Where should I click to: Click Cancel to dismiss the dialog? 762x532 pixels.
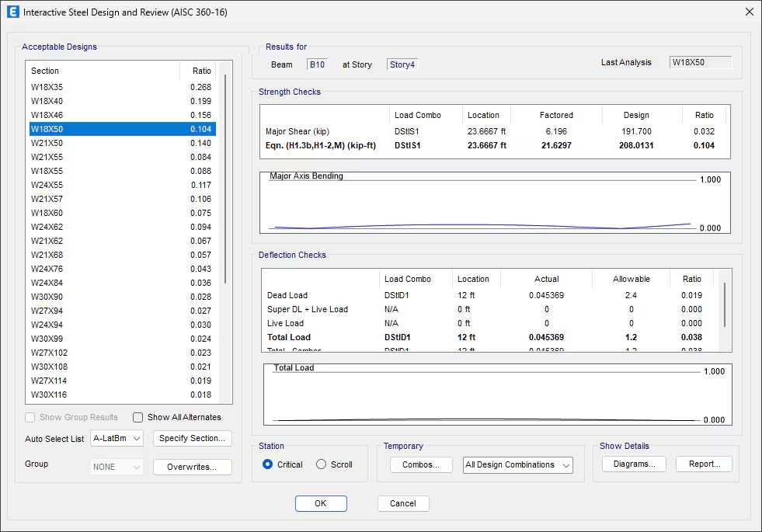point(403,503)
